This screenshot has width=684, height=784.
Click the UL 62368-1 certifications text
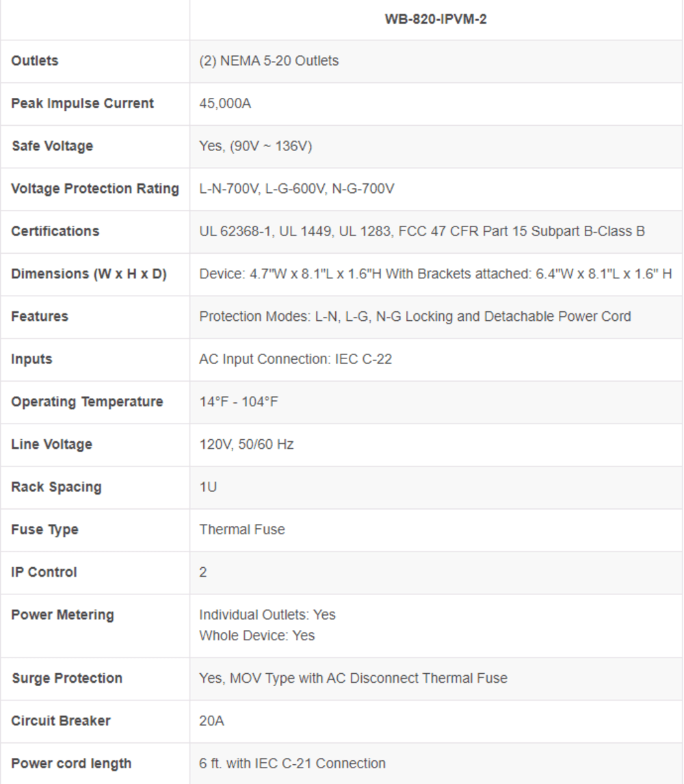click(x=422, y=231)
